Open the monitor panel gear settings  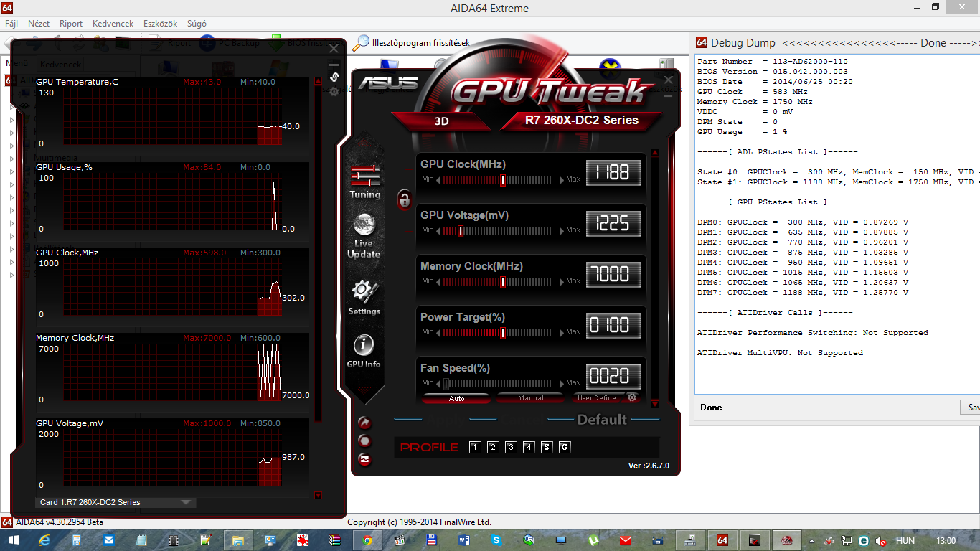[334, 92]
